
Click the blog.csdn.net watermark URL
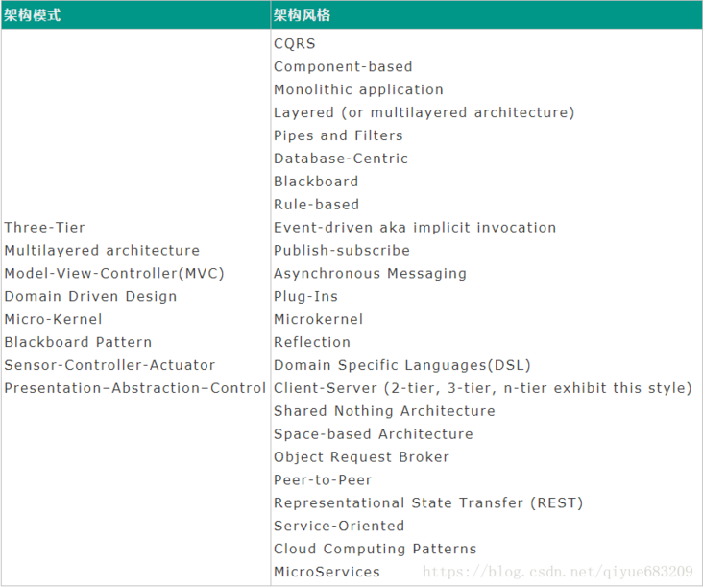click(x=558, y=572)
